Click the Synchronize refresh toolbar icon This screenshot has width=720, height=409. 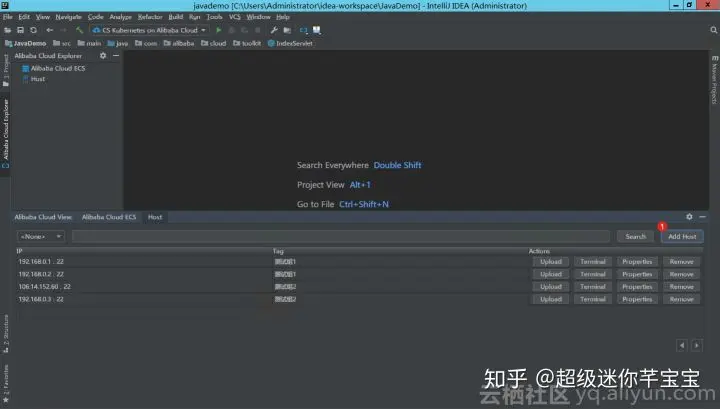coord(33,30)
